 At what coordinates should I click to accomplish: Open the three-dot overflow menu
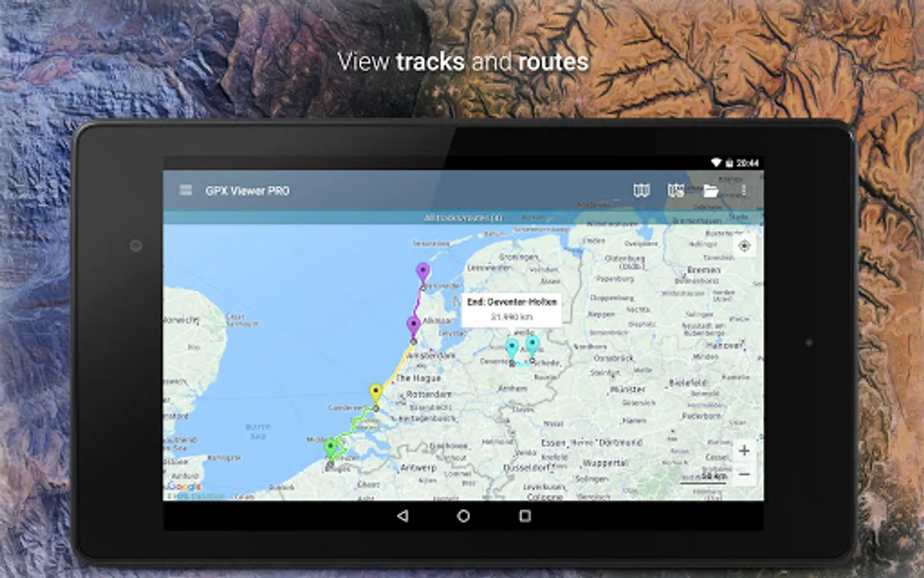744,190
